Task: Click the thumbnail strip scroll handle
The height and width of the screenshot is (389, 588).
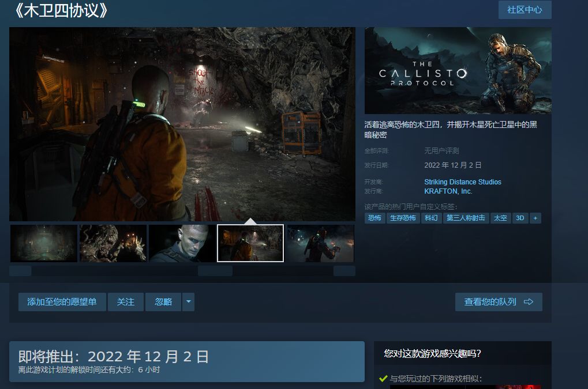Action: point(215,271)
